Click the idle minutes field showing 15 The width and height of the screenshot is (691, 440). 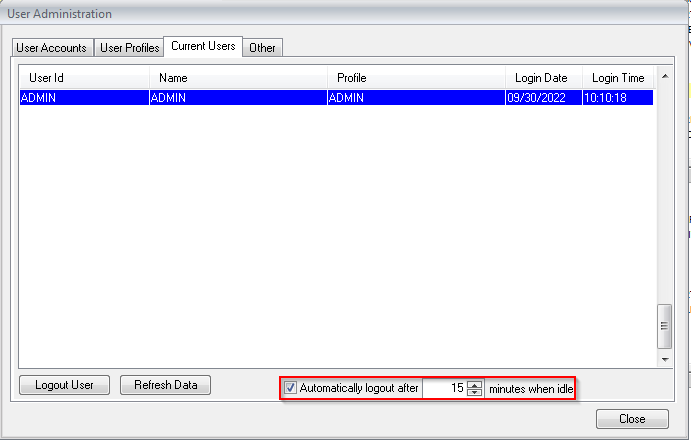pos(444,388)
